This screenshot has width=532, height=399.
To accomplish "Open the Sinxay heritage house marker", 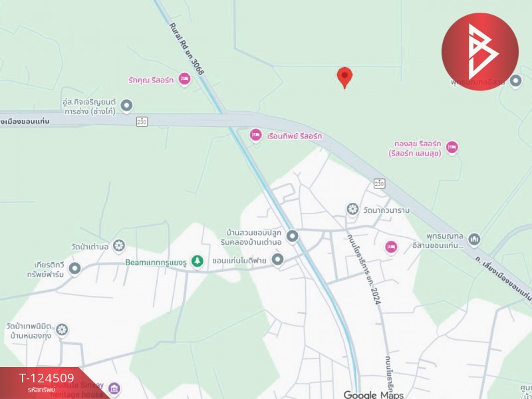I will (114, 388).
